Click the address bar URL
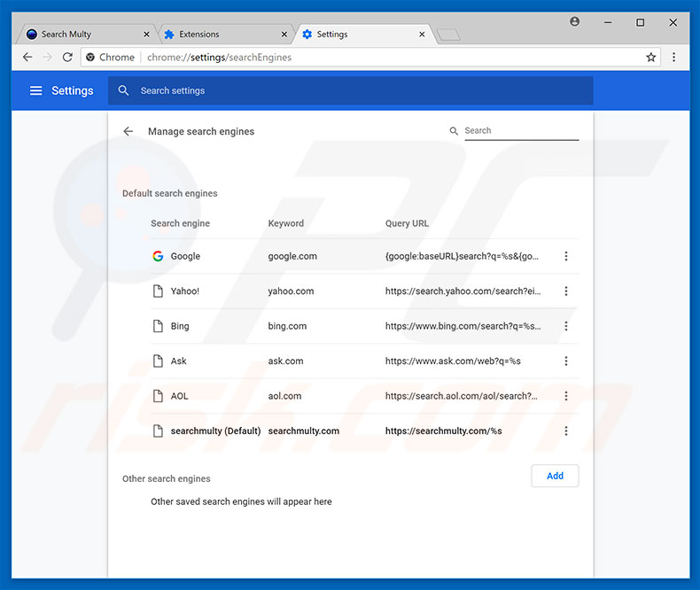 click(x=219, y=57)
